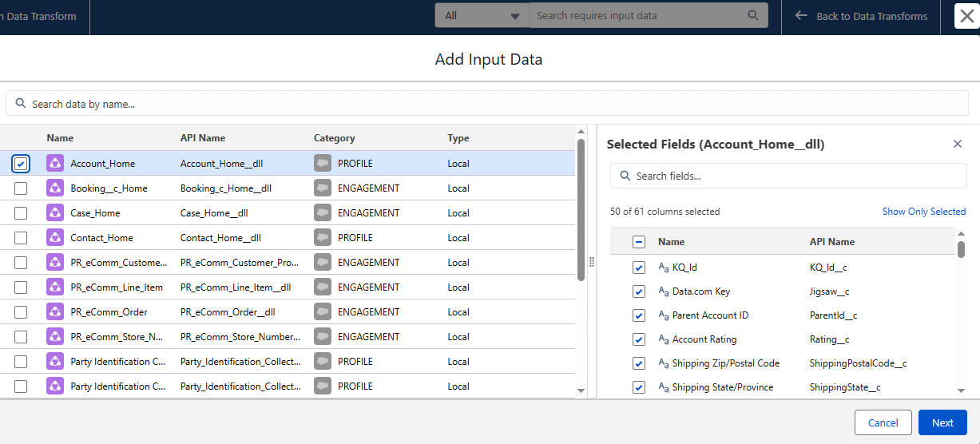Click the Cancel button
Screen dimensions: 980x444
(x=883, y=422)
